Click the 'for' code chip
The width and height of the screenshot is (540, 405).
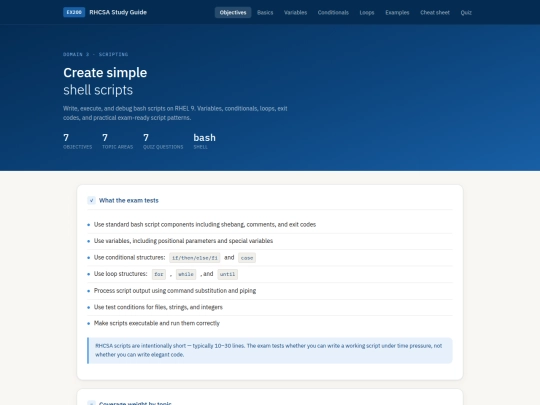pos(159,274)
